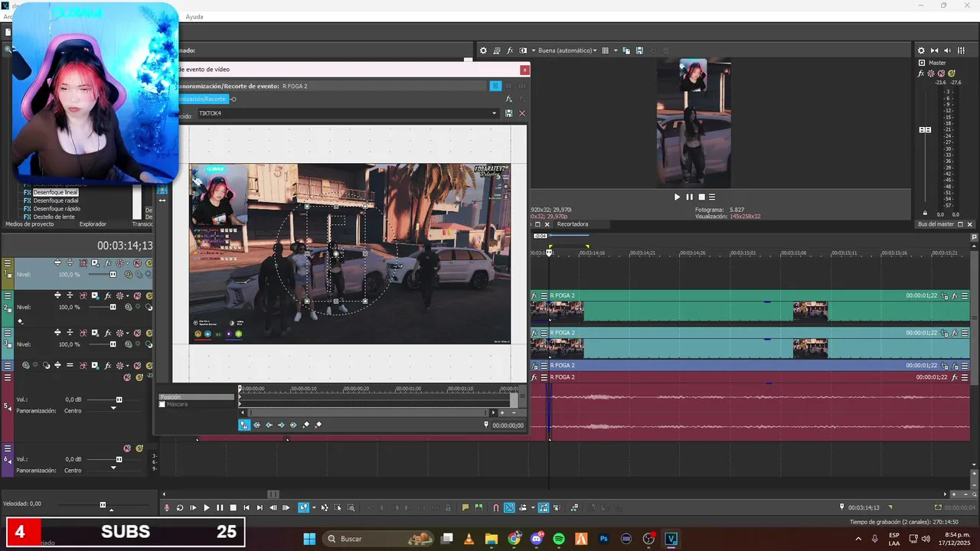Select the zoom edit tool in toolbar

351,507
